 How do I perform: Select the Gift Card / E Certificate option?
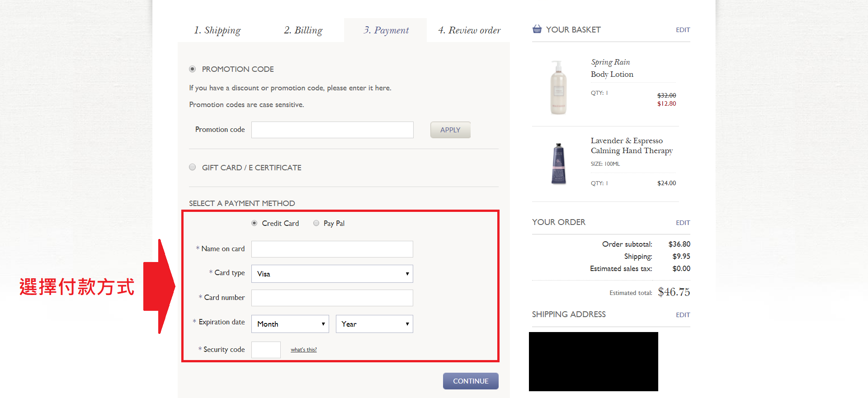(193, 167)
